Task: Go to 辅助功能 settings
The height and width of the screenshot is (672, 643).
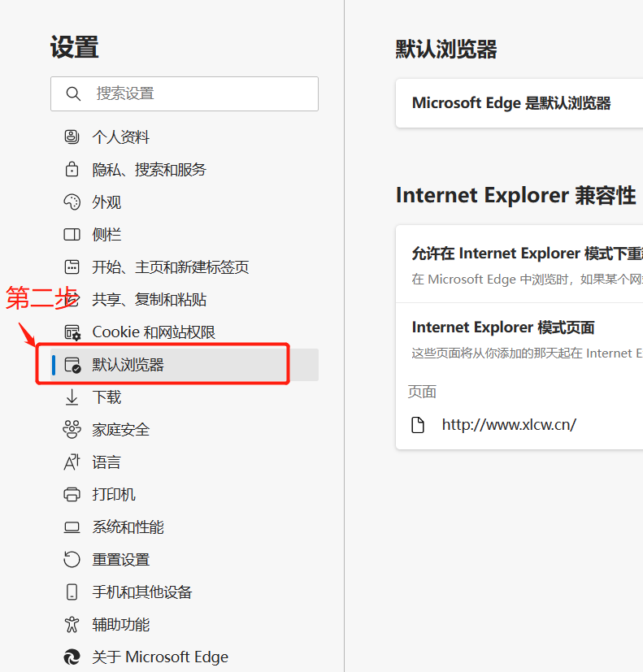Action: (x=185, y=624)
